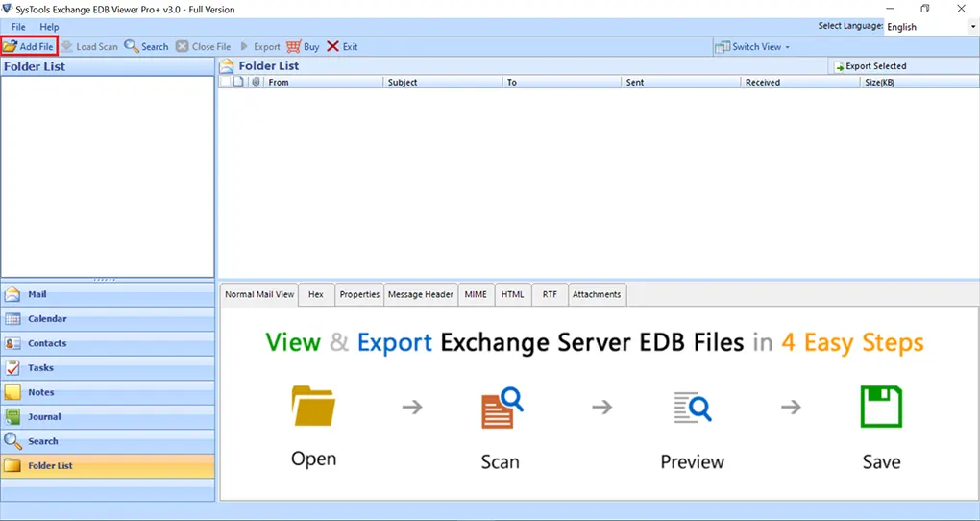Click the SysTools icon in the title bar
This screenshot has width=980, height=521.
[7, 8]
